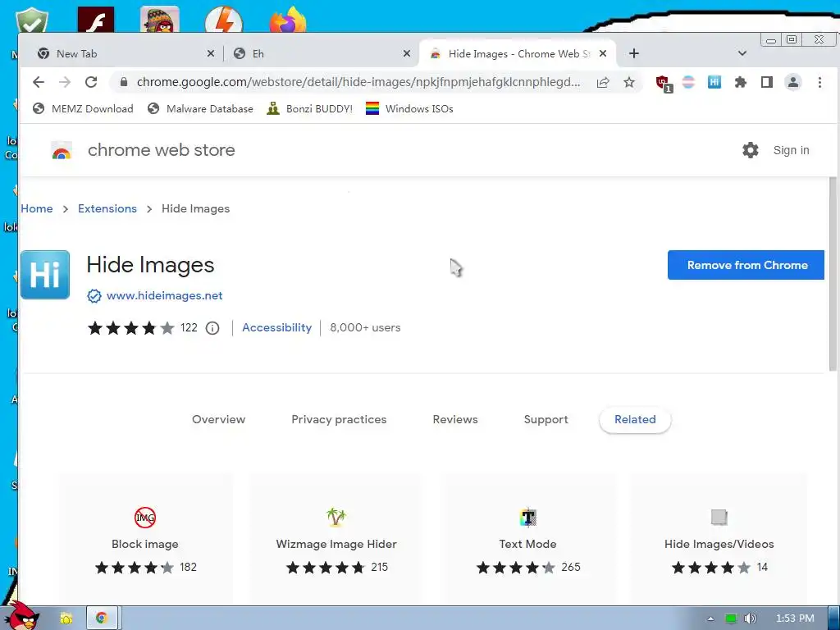Click the 122 ratings count
The image size is (840, 630).
pyautogui.click(x=189, y=328)
